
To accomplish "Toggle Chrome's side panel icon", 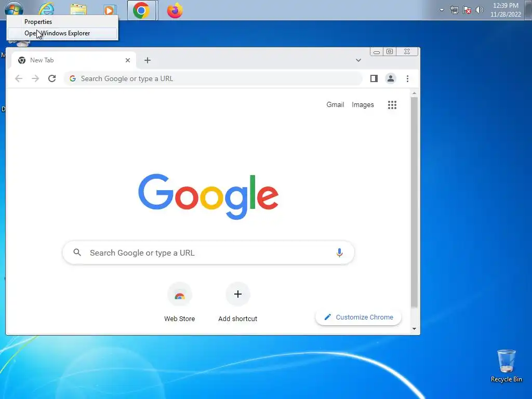I will 374,79.
